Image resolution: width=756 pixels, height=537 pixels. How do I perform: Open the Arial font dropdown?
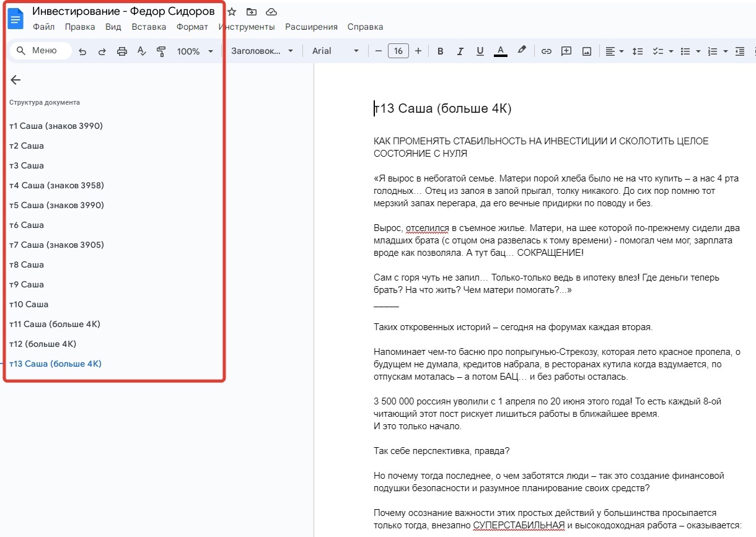[335, 51]
